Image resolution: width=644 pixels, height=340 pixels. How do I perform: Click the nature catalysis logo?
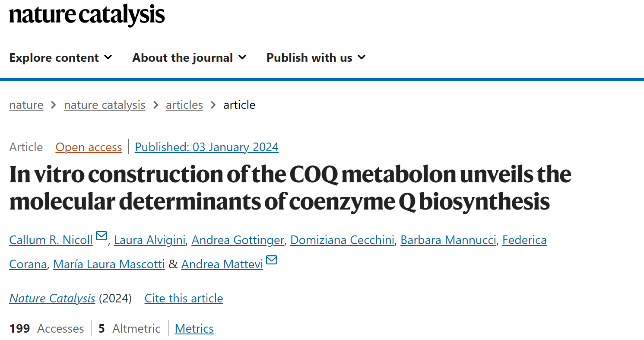tap(87, 15)
